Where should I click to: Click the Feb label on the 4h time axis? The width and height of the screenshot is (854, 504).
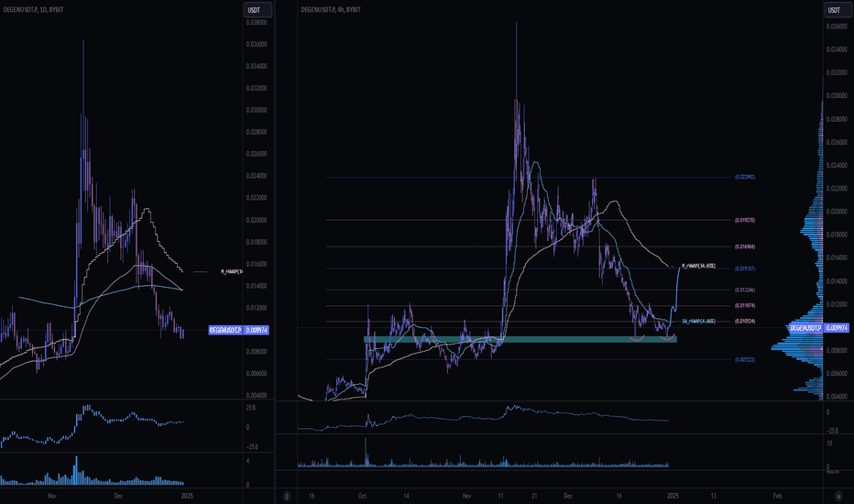777,496
